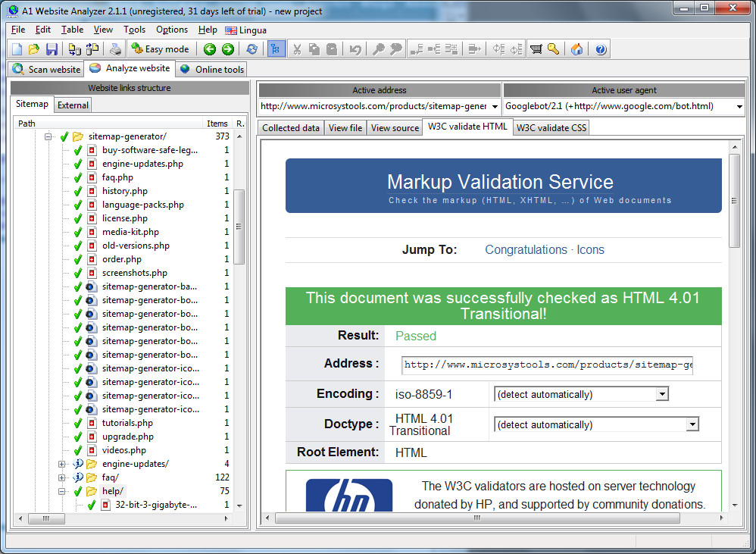Open the Active address dropdown

click(495, 107)
